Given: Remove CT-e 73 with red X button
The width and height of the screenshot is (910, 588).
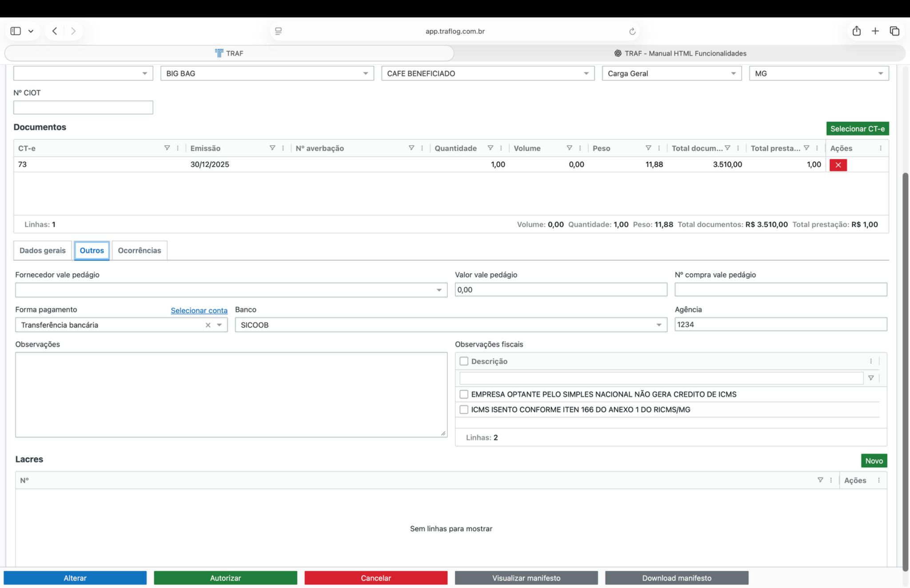Looking at the screenshot, I should coord(838,165).
